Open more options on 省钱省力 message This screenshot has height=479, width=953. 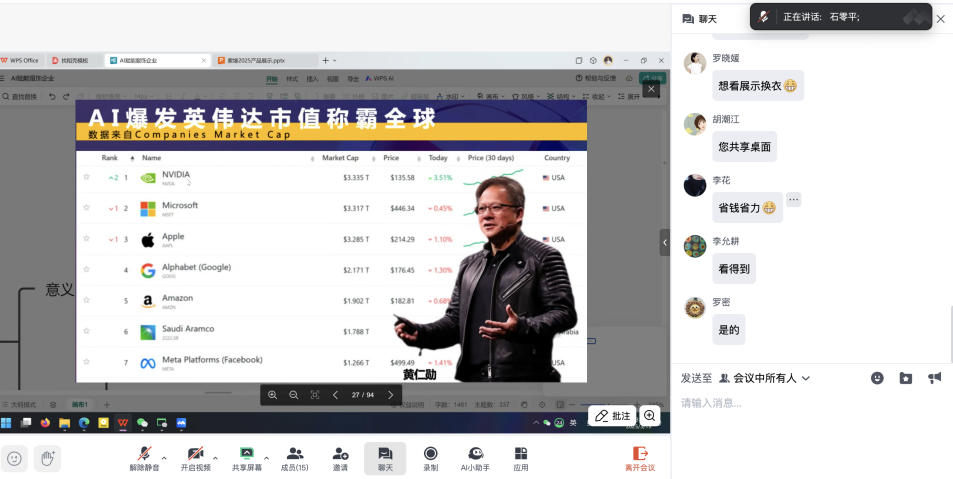coord(794,199)
